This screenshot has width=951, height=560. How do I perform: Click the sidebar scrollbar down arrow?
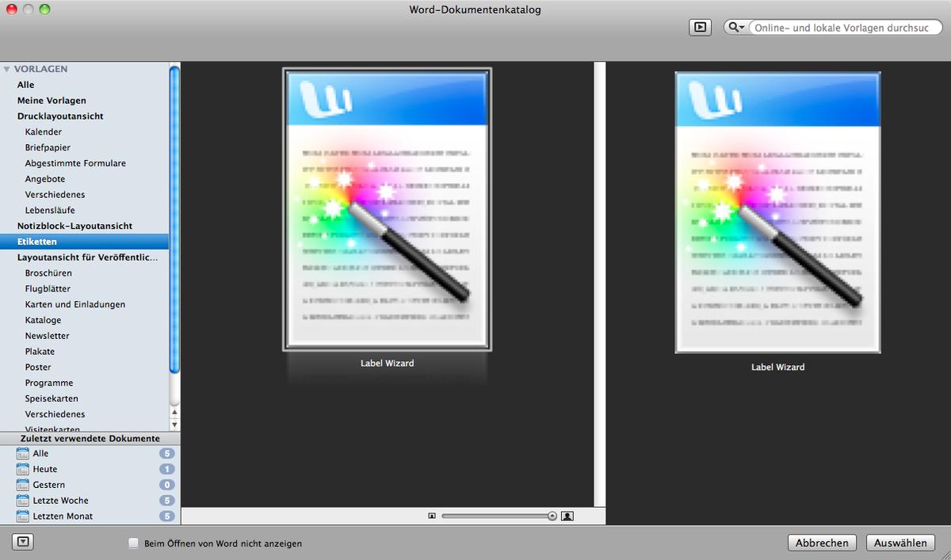point(174,424)
